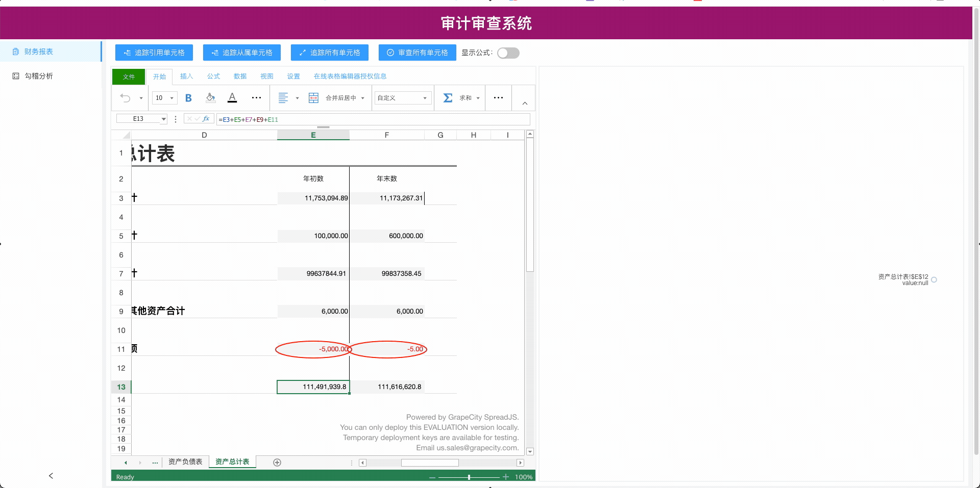Expand the 求和 dropdown arrow
980x488 pixels.
[478, 98]
